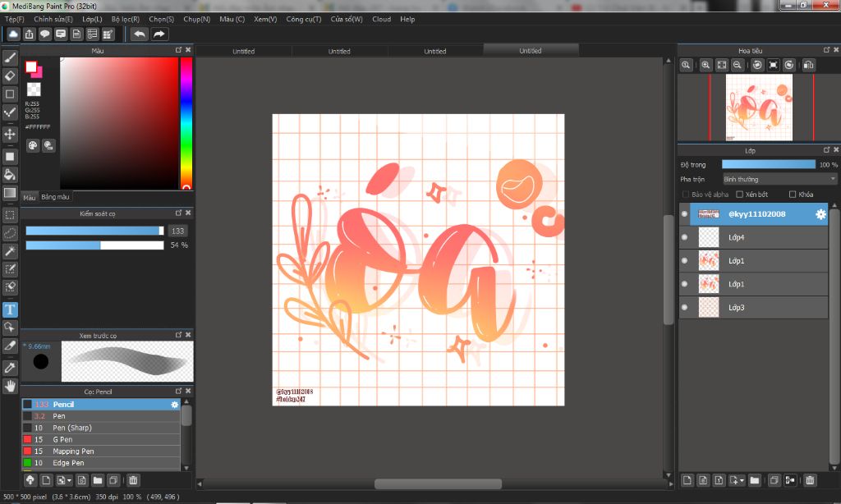Select the rectangular Select tool
This screenshot has width=841, height=504.
(x=10, y=215)
